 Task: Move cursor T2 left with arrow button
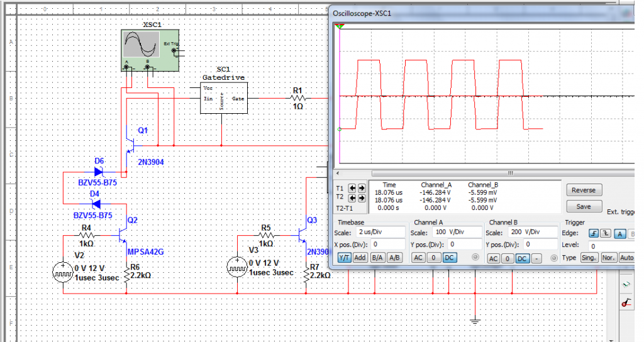pos(352,198)
